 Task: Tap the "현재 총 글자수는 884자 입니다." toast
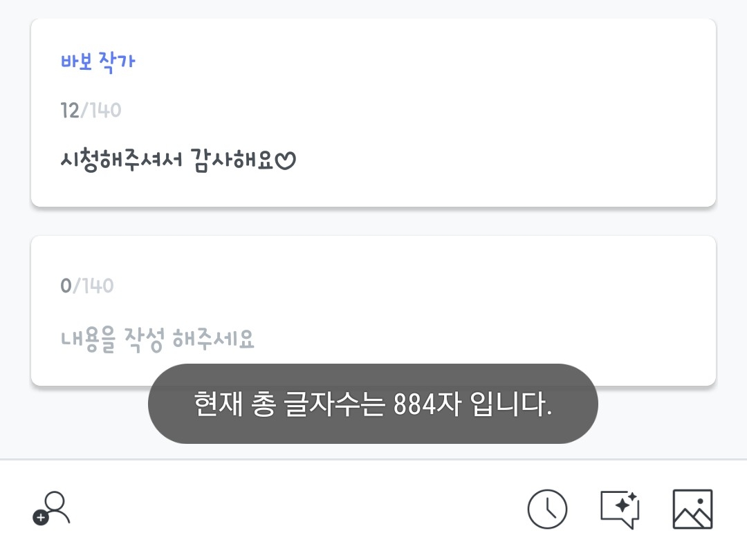pos(373,404)
